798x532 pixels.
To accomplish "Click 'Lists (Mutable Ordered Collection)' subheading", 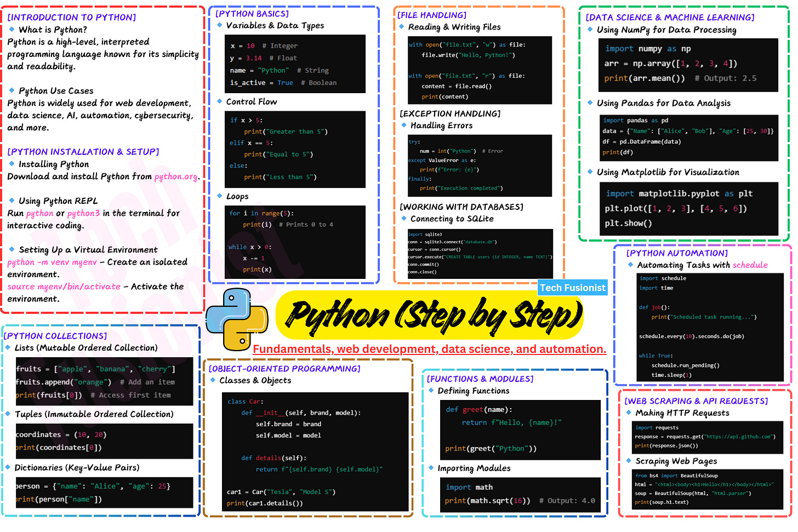I will (x=86, y=348).
